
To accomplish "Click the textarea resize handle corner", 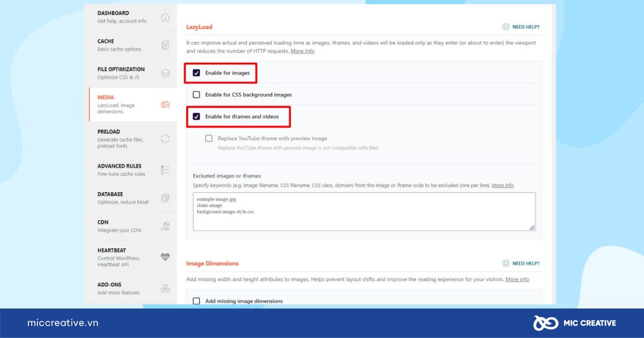I will 532,227.
